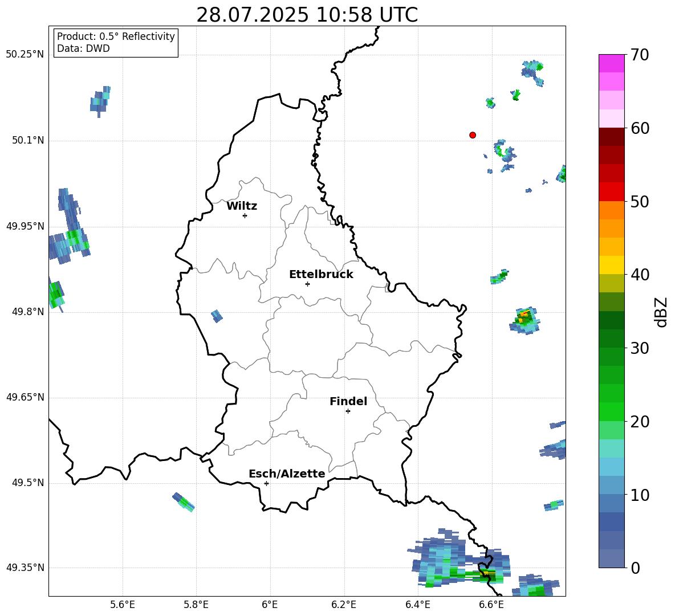Click the Data: DWD text
This screenshot has height=616, width=675.
click(83, 48)
